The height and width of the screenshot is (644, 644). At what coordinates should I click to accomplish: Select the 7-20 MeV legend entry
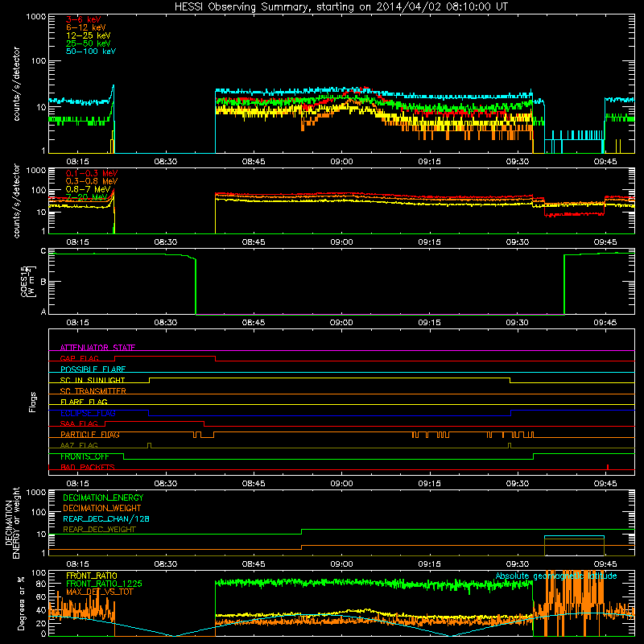tap(87, 197)
